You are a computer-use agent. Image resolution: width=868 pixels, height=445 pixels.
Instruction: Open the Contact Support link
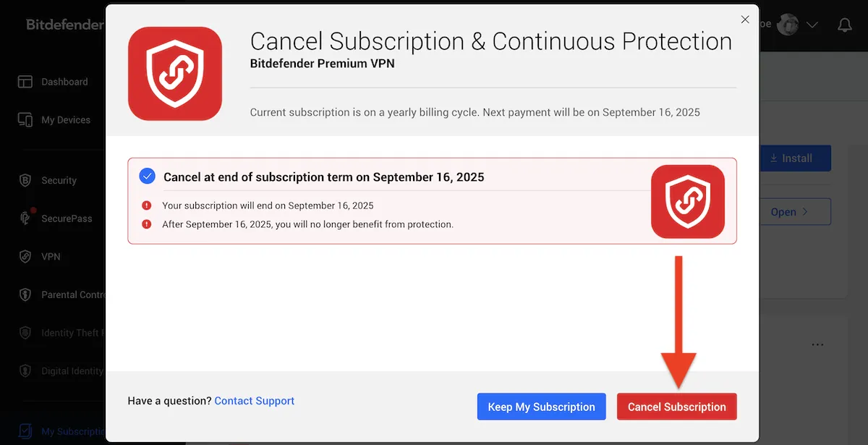click(255, 401)
